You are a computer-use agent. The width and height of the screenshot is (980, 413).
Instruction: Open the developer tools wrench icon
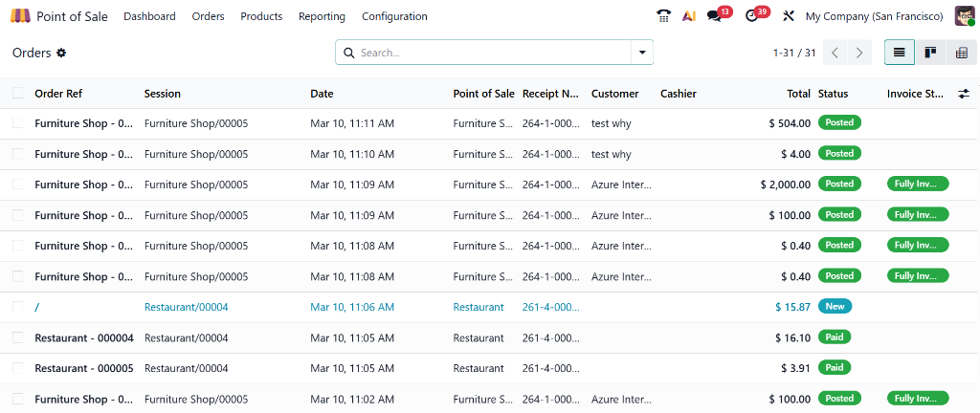(789, 16)
